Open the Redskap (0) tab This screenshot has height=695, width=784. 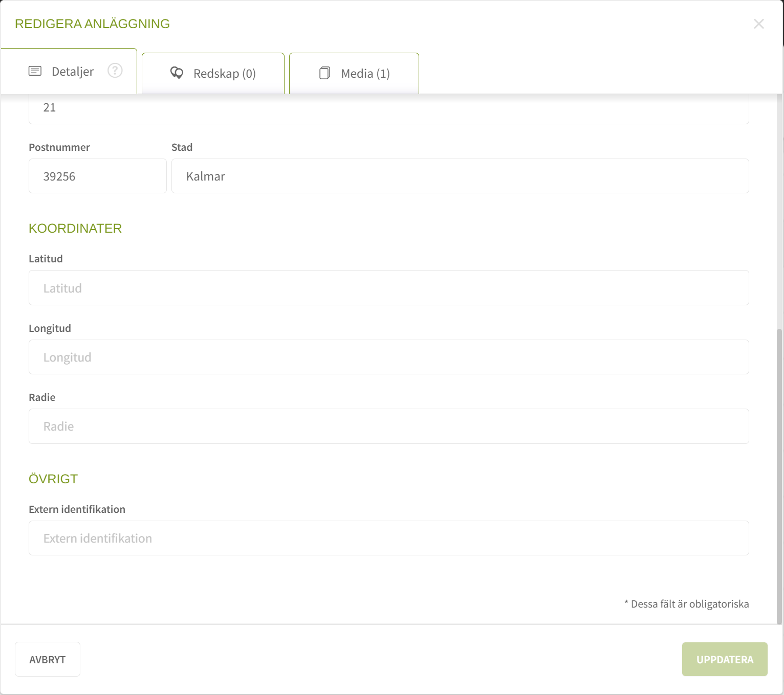point(224,74)
